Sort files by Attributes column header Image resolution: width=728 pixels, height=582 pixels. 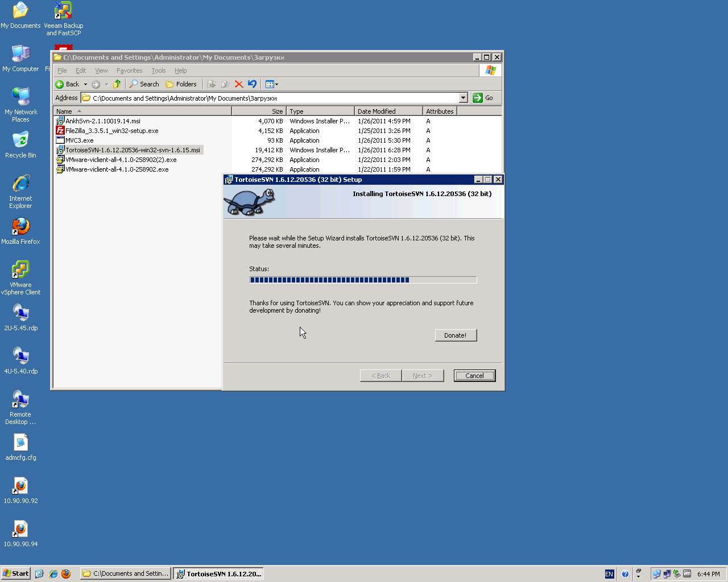click(x=440, y=111)
